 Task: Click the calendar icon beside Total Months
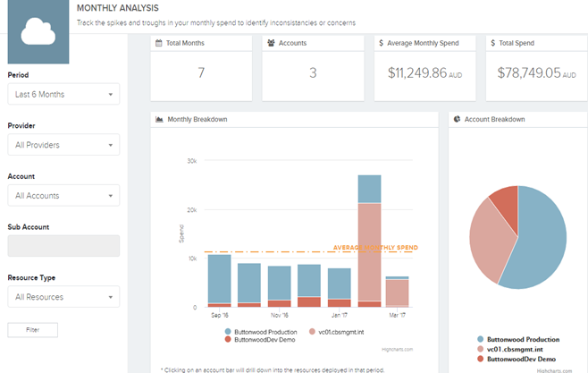click(x=159, y=43)
